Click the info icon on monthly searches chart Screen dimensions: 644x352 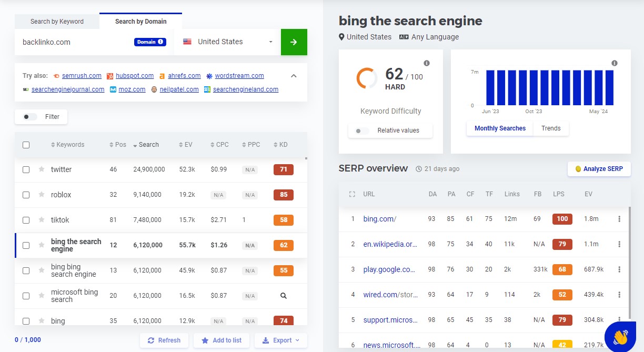click(615, 63)
